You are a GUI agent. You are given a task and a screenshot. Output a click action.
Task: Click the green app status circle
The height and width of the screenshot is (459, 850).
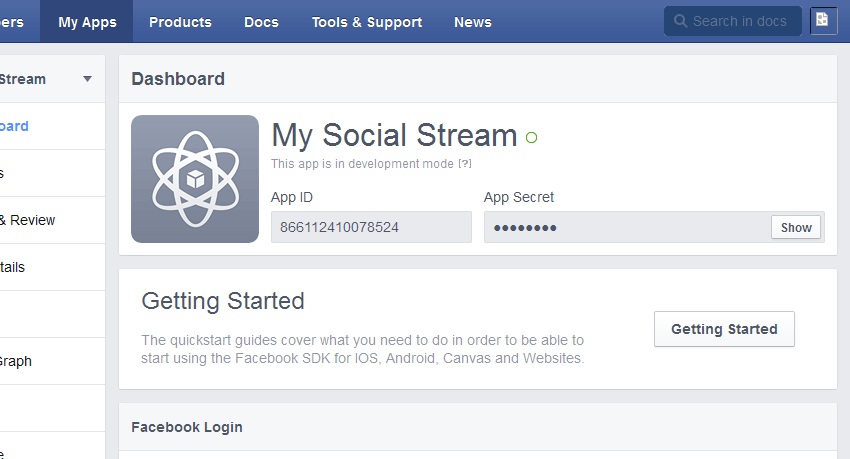[531, 138]
